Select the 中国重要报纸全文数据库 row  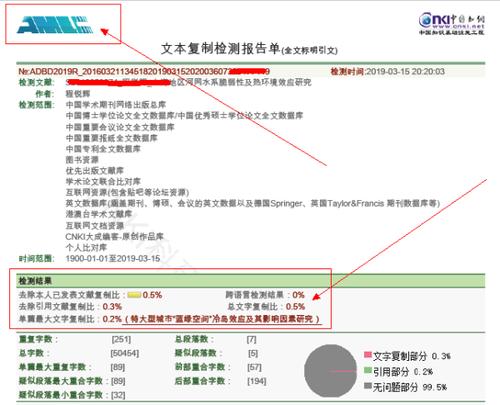(x=111, y=138)
